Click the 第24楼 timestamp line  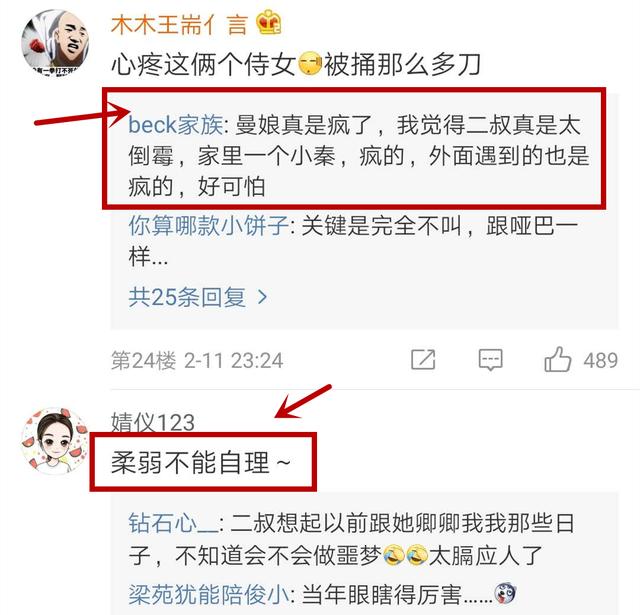point(197,361)
